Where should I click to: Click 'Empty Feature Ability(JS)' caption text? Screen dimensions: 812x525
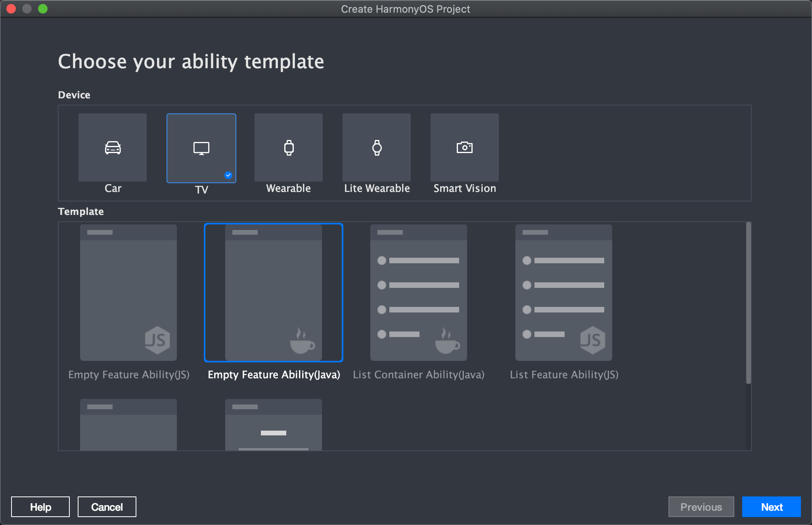pyautogui.click(x=129, y=375)
